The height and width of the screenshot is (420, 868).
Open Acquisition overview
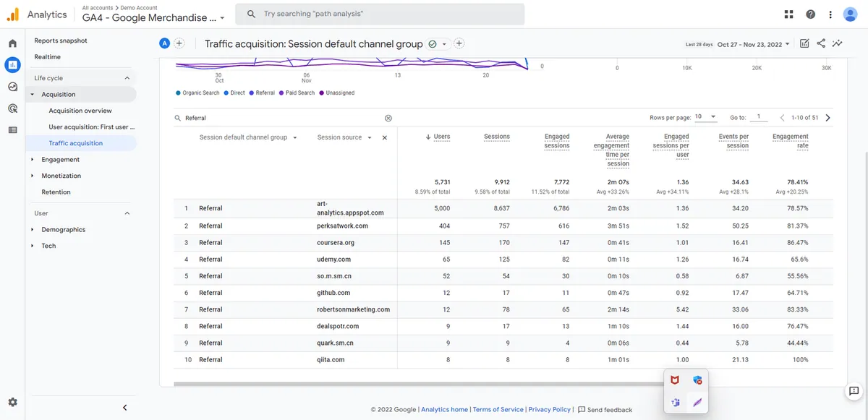click(80, 111)
